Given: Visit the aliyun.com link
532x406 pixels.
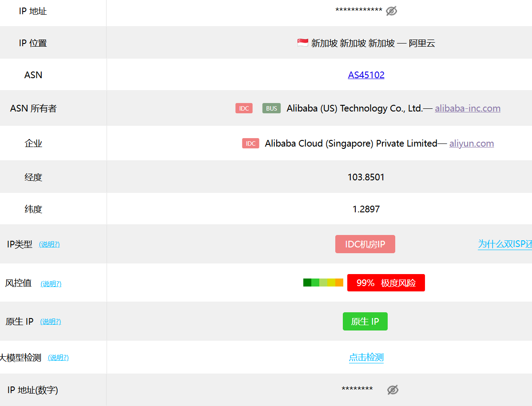Looking at the screenshot, I should coord(471,143).
